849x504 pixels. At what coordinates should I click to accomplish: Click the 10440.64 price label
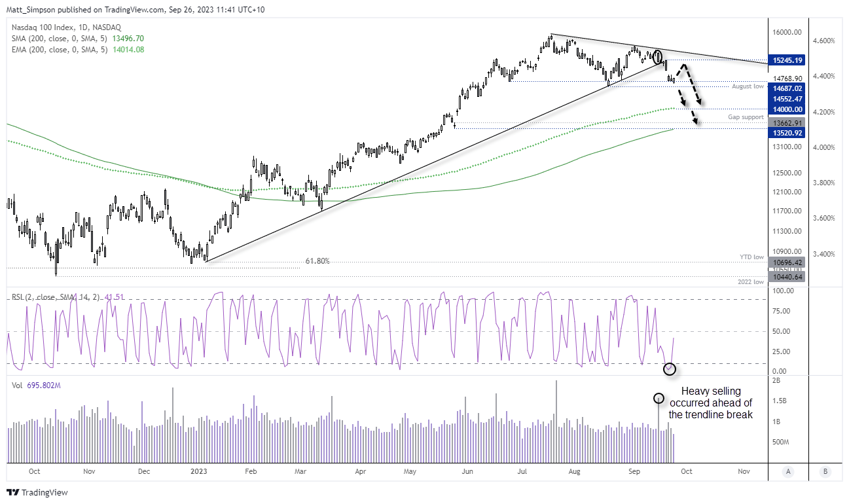click(x=787, y=277)
